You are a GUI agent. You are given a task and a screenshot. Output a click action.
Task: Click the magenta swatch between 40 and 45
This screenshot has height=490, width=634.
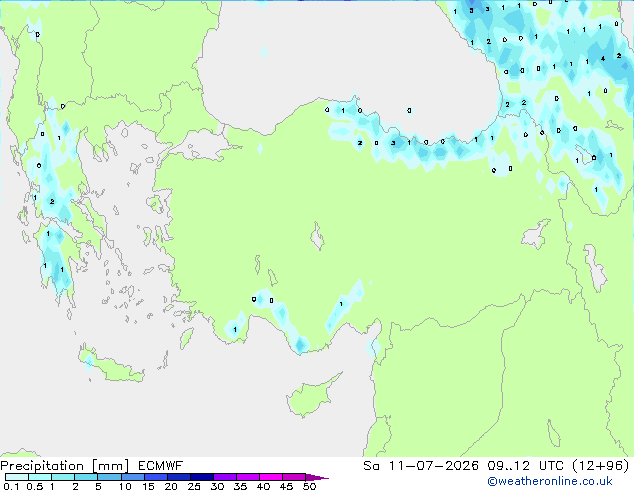point(271,477)
